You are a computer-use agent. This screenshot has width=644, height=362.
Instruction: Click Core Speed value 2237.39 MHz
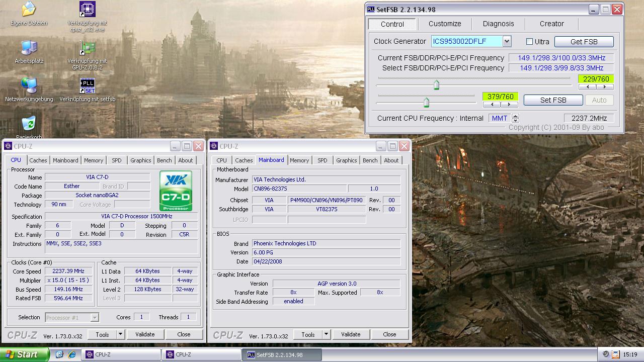68,271
